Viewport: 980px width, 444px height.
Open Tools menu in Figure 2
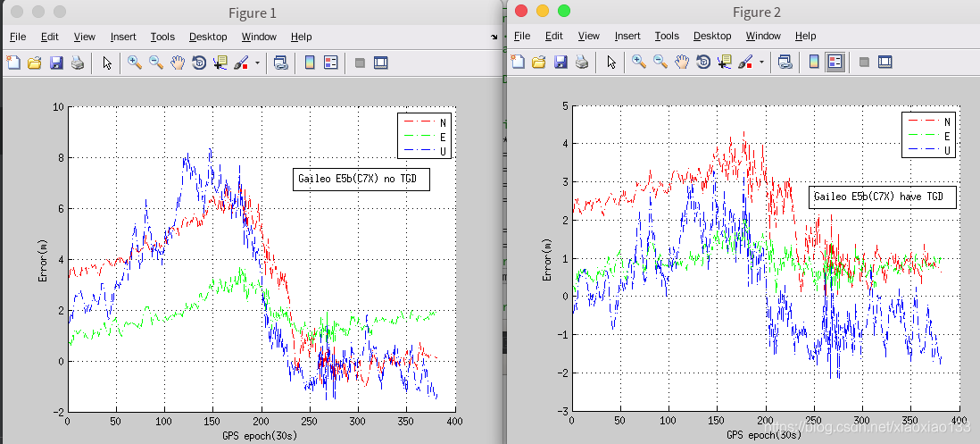pyautogui.click(x=667, y=36)
